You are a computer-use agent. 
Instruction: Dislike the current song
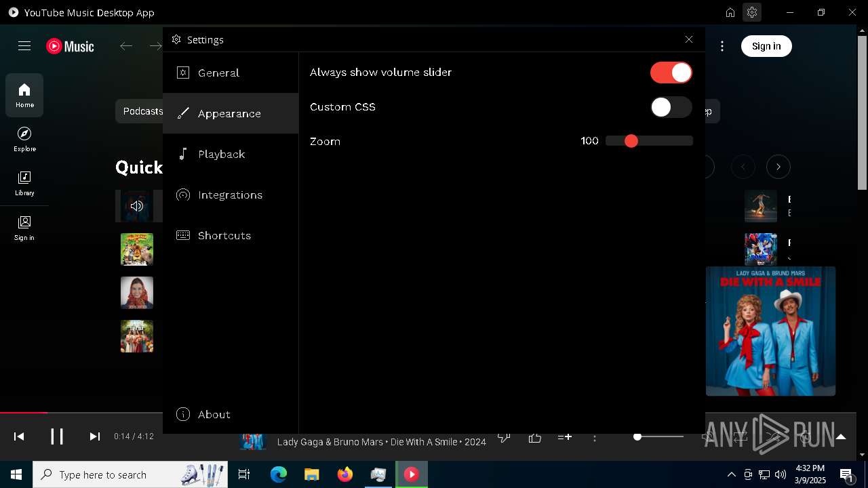coord(505,437)
